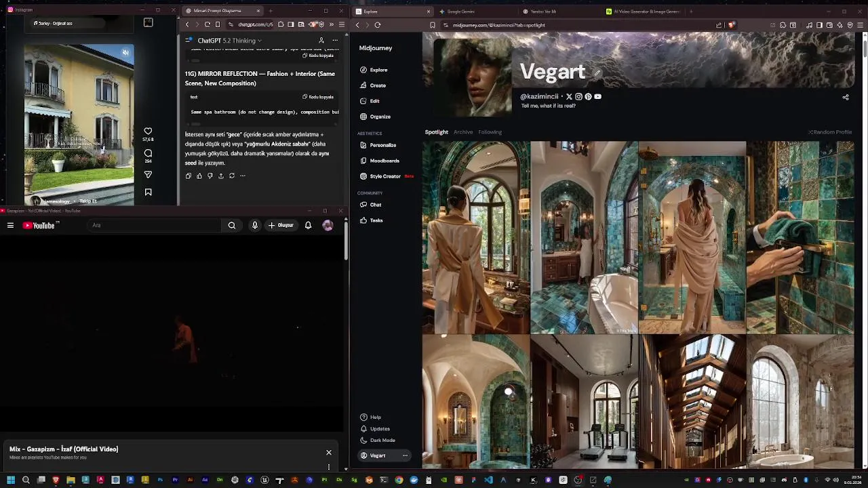
Task: Close the Mix Gazapizm playlist panel
Action: (x=329, y=453)
